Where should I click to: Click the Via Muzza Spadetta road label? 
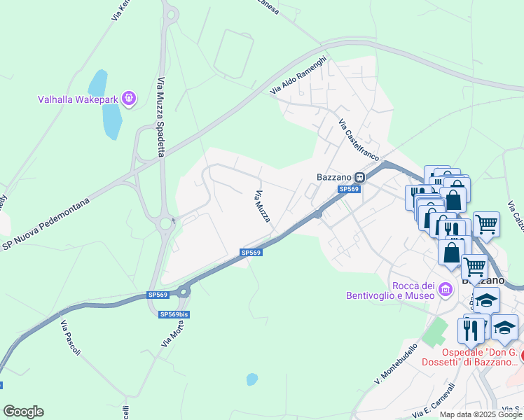pyautogui.click(x=161, y=117)
